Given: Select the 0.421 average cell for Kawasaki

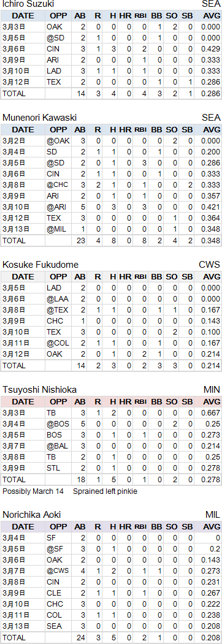Looking at the screenshot, I should [212, 207].
